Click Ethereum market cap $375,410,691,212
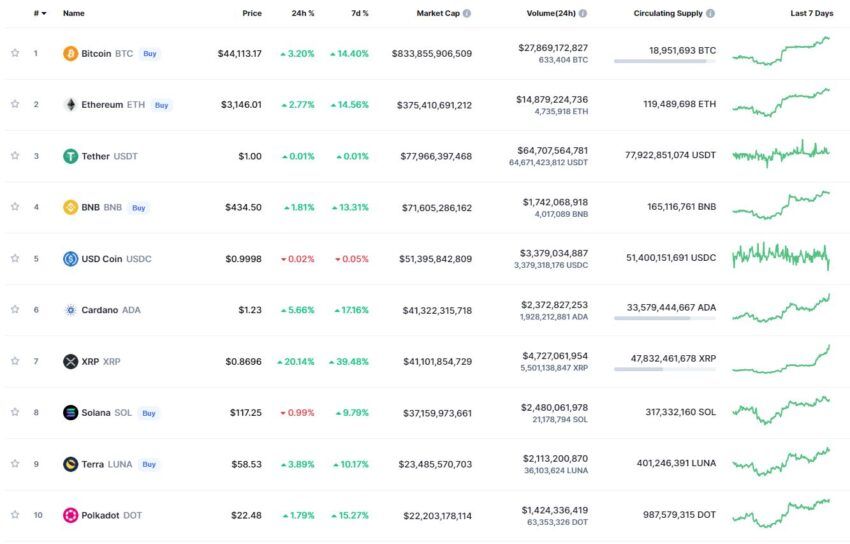This screenshot has width=850, height=544. point(434,105)
